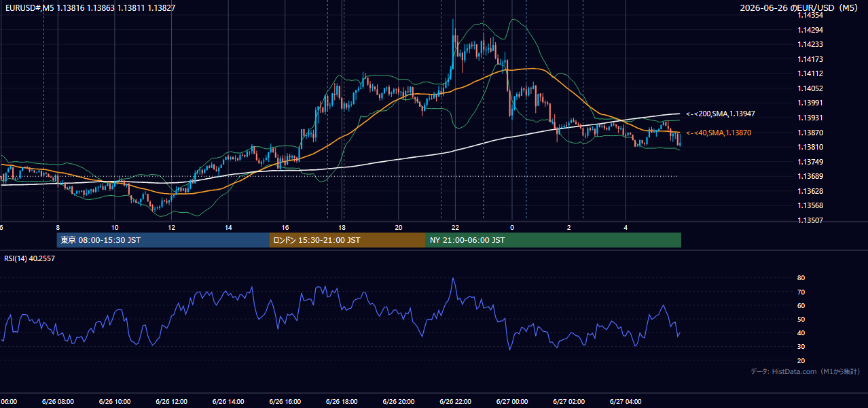Click price axis label 1.13931
The image size is (868, 408).
pos(810,118)
